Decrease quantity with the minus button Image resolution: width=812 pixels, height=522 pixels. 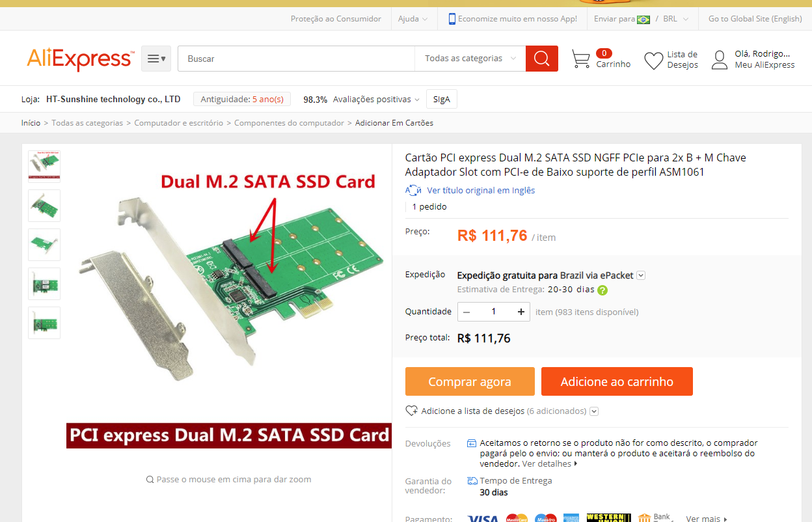(x=467, y=312)
